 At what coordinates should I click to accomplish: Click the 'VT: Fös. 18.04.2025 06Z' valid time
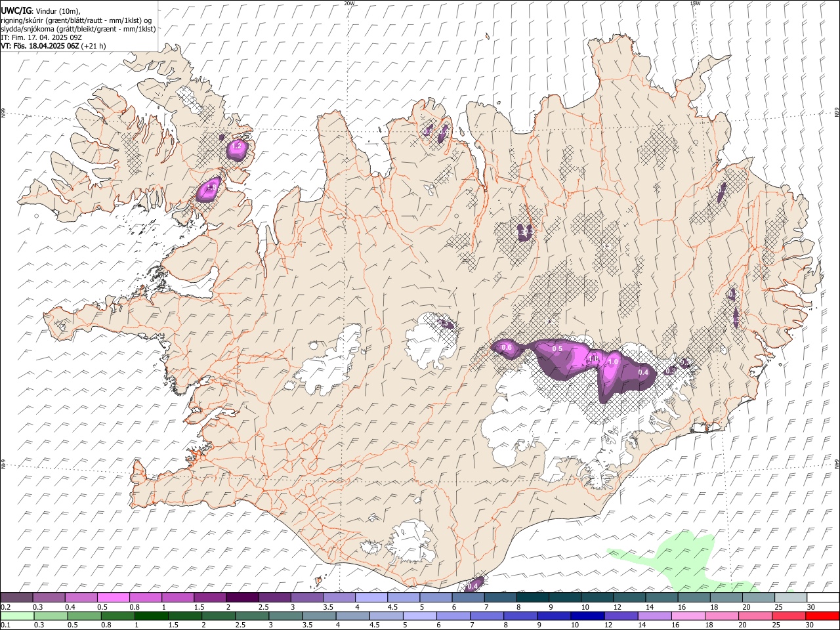coord(39,46)
